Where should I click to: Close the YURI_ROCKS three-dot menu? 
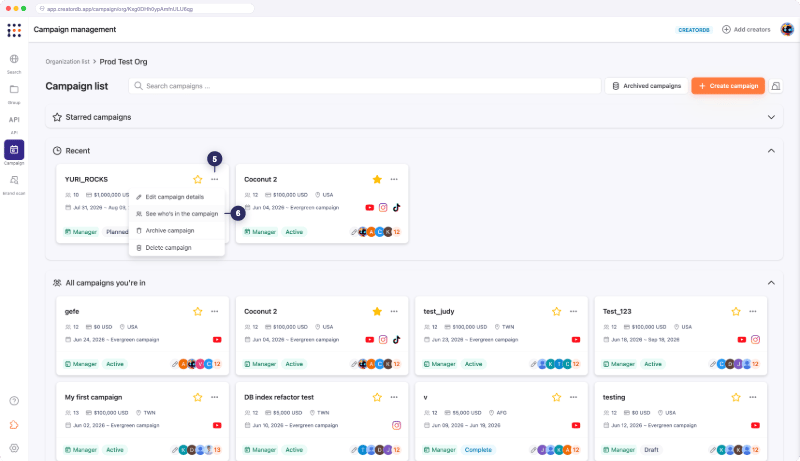[x=215, y=180]
